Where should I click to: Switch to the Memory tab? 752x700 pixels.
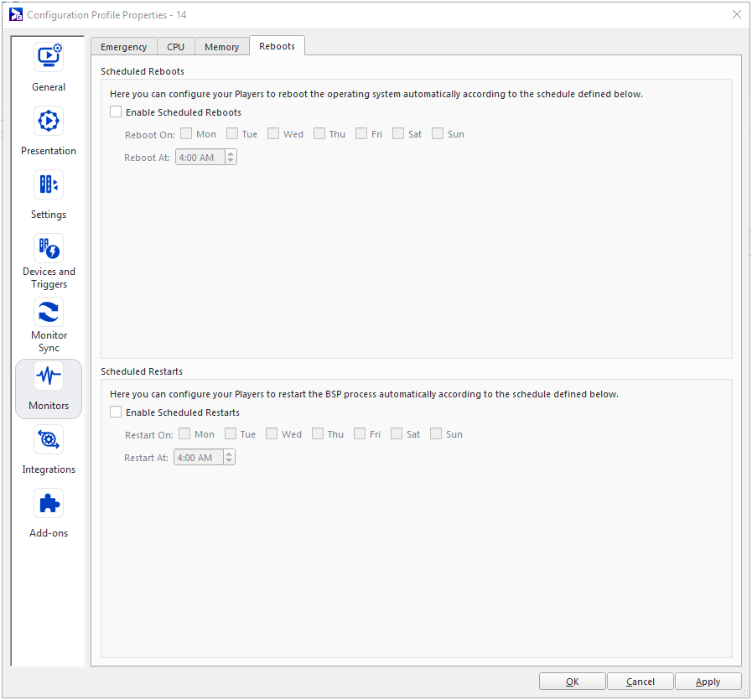[x=221, y=47]
